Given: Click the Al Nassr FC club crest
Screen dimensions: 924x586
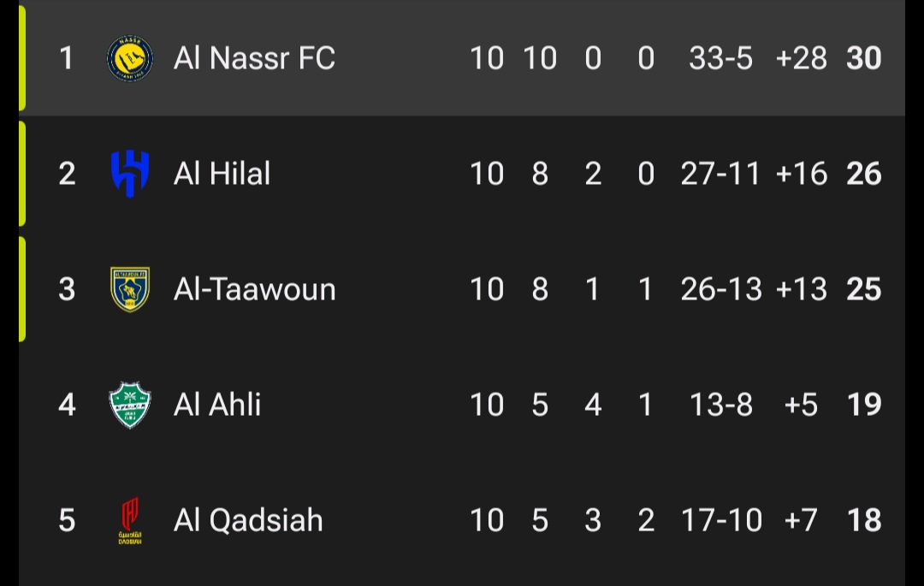Looking at the screenshot, I should [x=130, y=58].
